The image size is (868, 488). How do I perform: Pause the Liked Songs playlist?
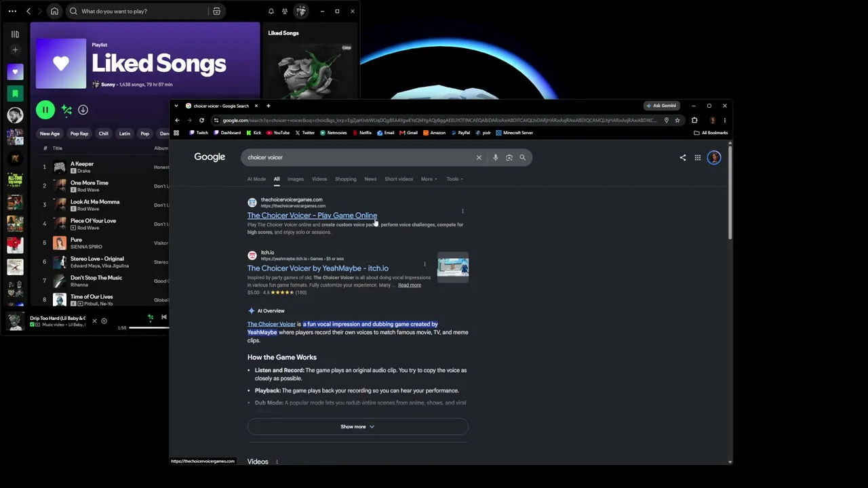click(x=45, y=109)
